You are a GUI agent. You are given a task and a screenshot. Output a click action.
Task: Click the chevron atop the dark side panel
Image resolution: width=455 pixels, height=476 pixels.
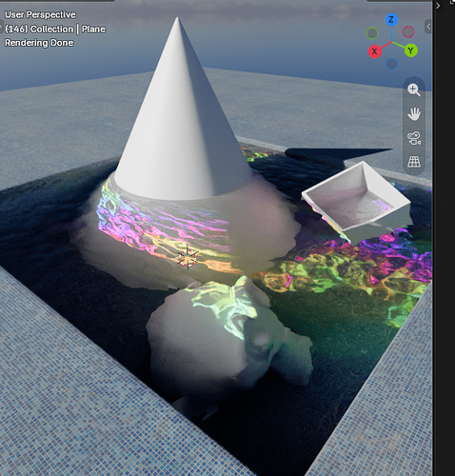[438, 6]
